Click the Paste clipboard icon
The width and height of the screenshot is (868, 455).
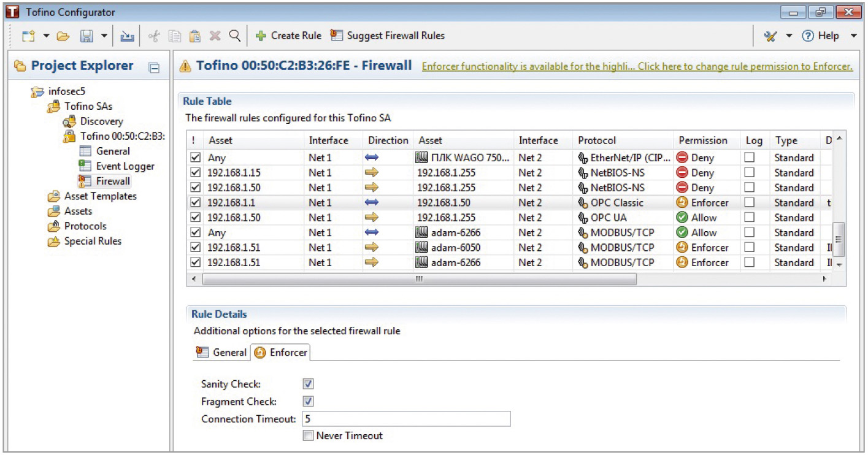tap(195, 36)
